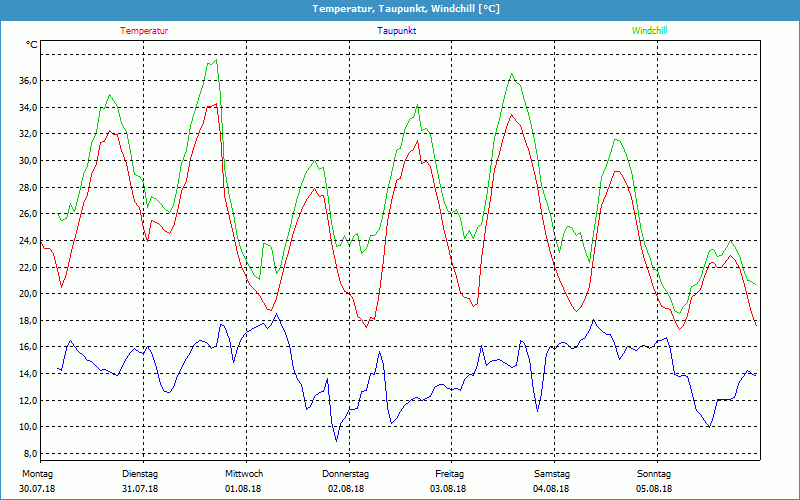Viewport: 800px width, 500px height.
Task: Click the °C axis unit label
Action: point(32,45)
